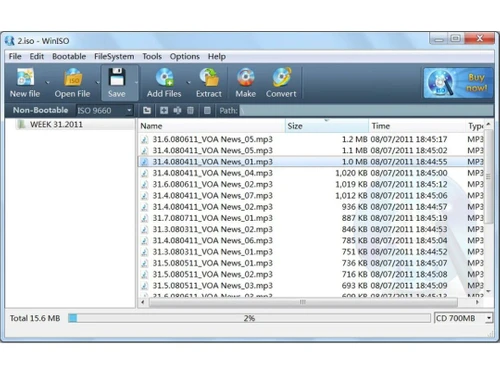This screenshot has height=375, width=500.
Task: Click the 2% capacity progress bar
Action: 249,318
